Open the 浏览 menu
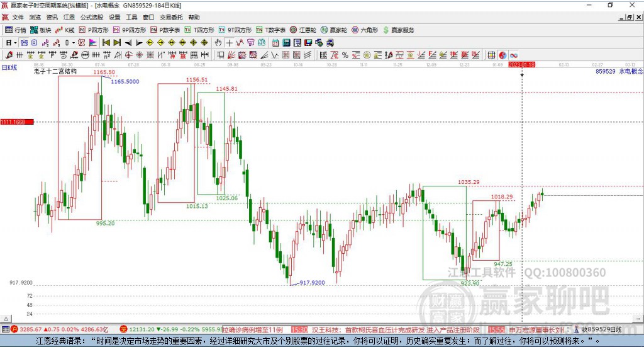Screen dimensions: 644x347 point(35,17)
